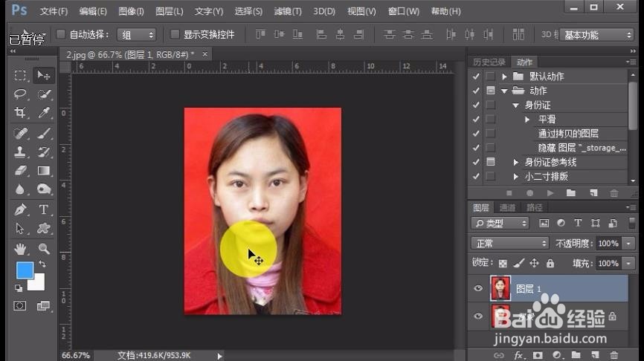Select the Eraser tool
Viewport: 644px width, 361px height.
coord(20,170)
